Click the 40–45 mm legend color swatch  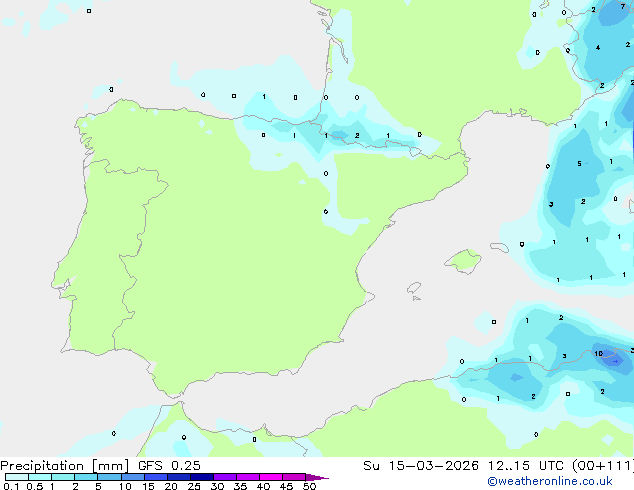pos(271,477)
